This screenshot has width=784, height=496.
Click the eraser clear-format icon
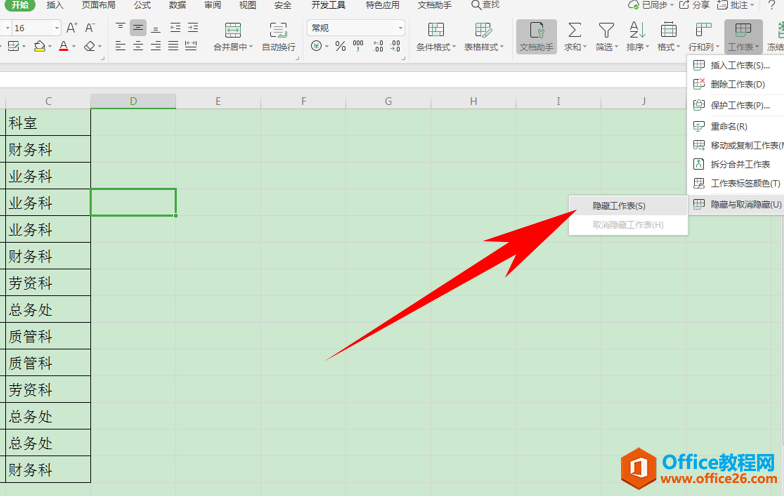click(90, 46)
